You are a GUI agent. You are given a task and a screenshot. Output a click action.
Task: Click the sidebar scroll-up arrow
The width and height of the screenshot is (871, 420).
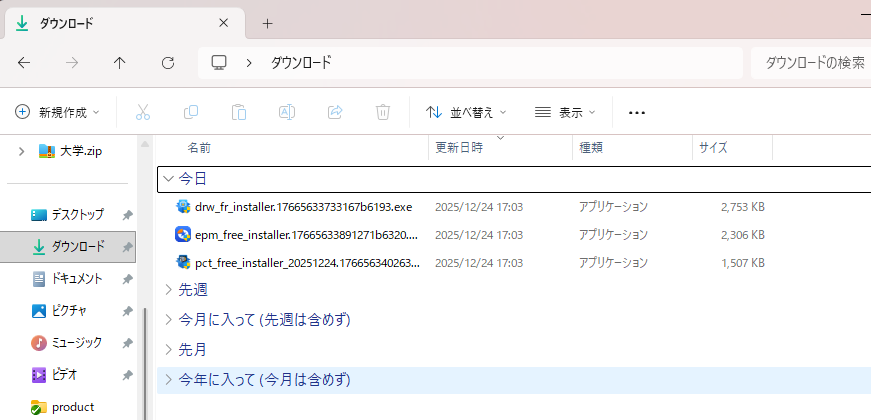coord(145,144)
